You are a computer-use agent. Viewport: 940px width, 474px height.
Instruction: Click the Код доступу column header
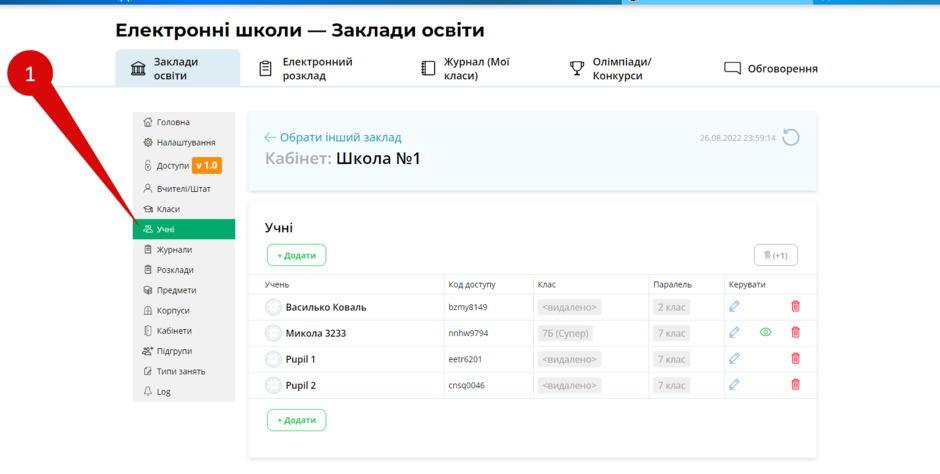coord(472,285)
